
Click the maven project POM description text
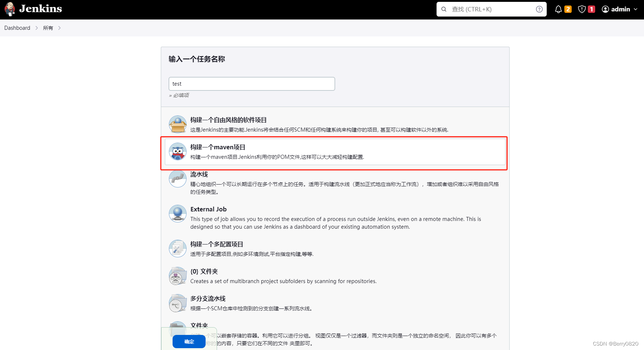click(277, 157)
